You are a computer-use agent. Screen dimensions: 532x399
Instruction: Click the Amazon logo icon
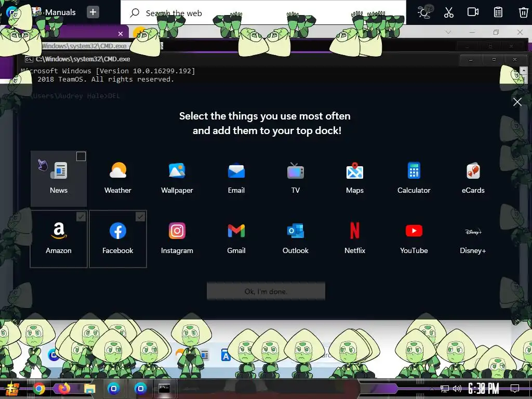point(59,231)
